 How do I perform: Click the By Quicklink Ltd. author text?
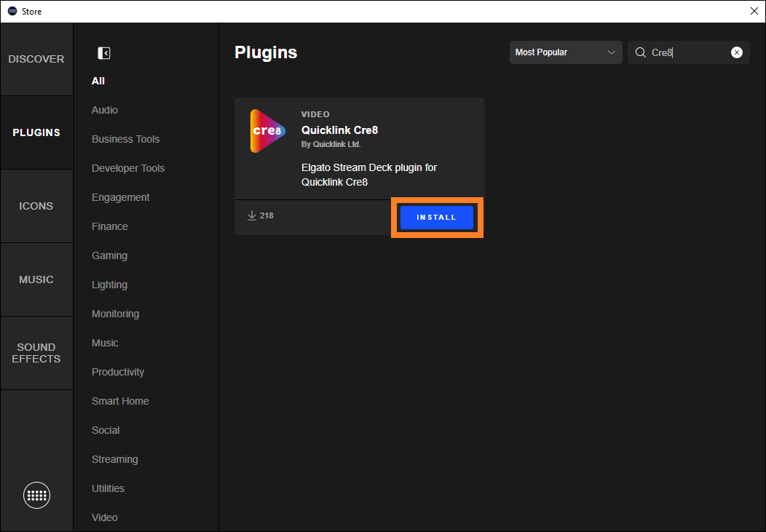coord(331,145)
